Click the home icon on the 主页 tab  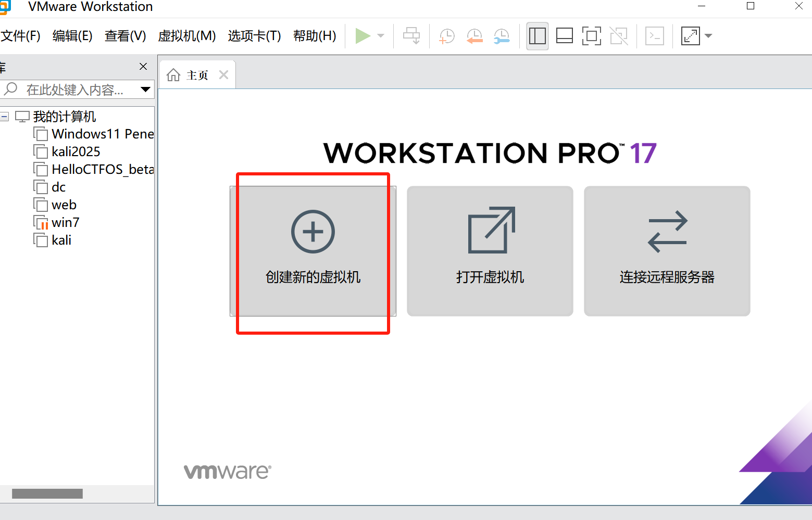coord(173,74)
